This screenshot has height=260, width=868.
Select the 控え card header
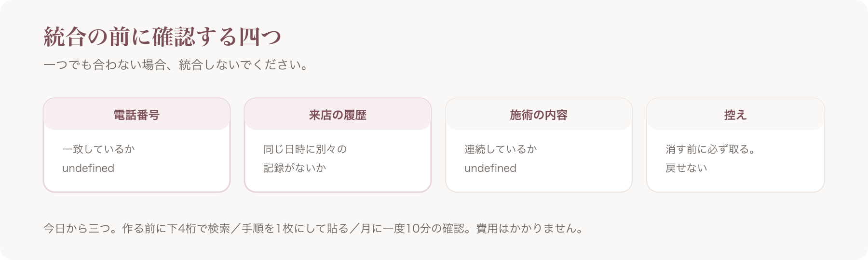[x=735, y=115]
